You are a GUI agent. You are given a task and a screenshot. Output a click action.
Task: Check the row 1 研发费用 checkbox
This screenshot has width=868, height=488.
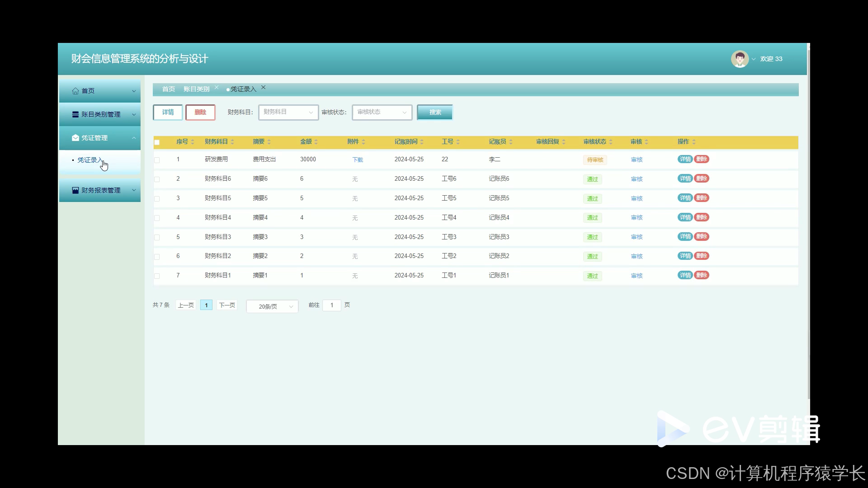pyautogui.click(x=157, y=160)
